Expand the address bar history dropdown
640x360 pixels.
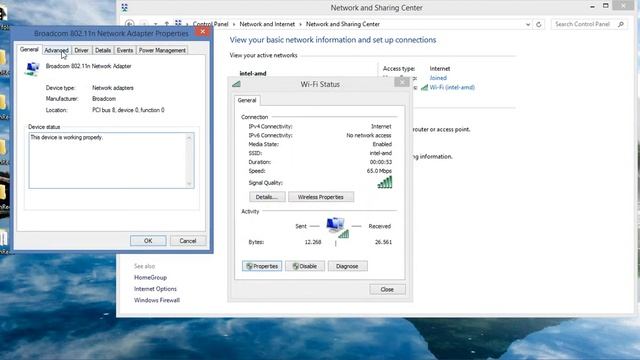coord(528,24)
